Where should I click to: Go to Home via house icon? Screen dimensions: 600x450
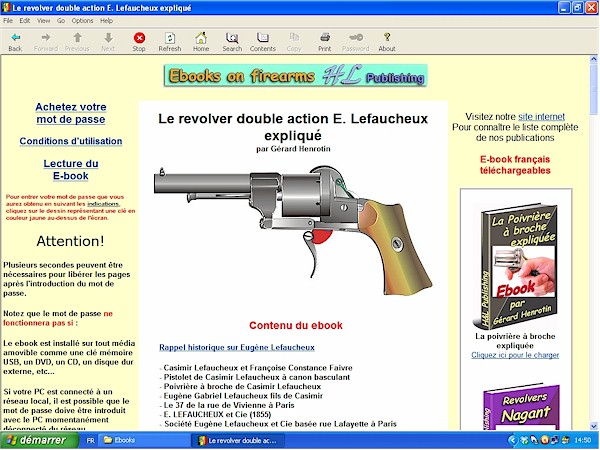point(201,38)
